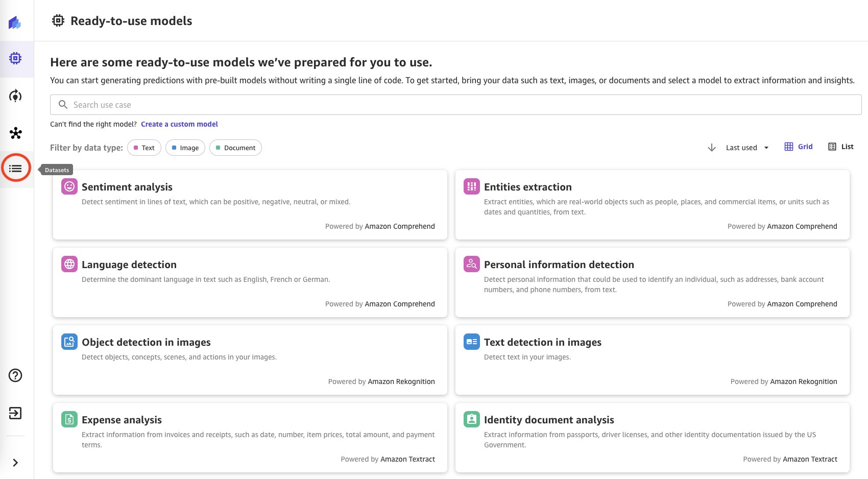The height and width of the screenshot is (479, 868).
Task: Click the Identity document analysis icon
Action: coord(472,419)
